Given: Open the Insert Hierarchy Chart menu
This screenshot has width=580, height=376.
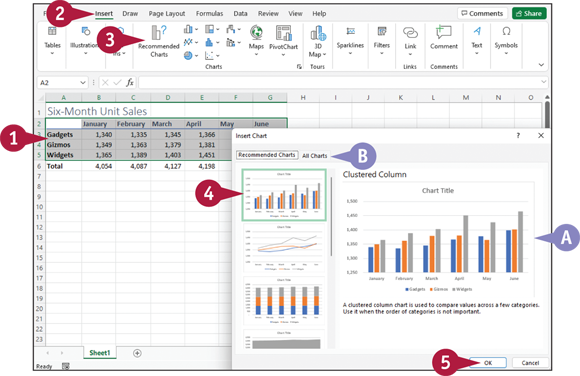Looking at the screenshot, I should tap(212, 29).
